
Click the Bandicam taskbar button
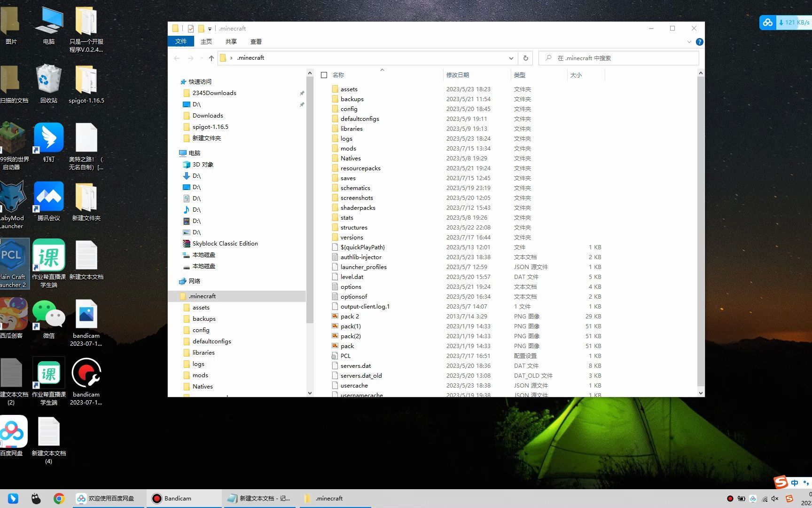pyautogui.click(x=185, y=499)
